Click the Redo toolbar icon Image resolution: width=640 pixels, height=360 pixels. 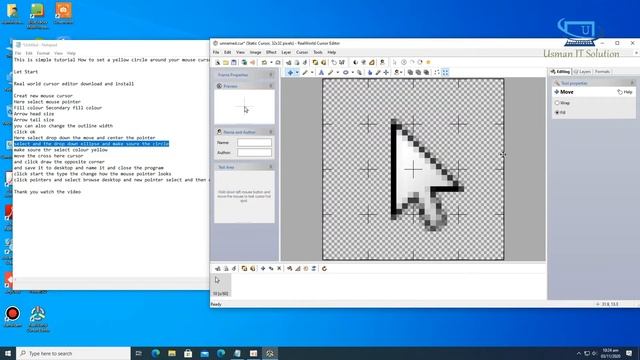click(278, 62)
